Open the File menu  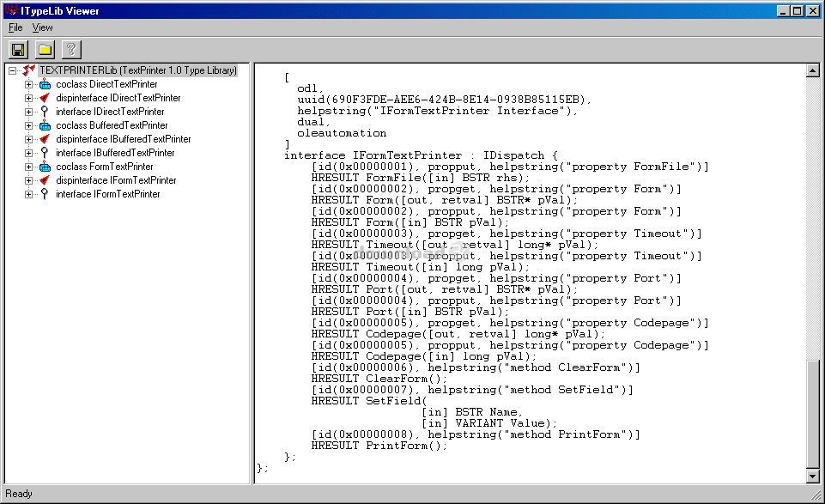click(15, 27)
